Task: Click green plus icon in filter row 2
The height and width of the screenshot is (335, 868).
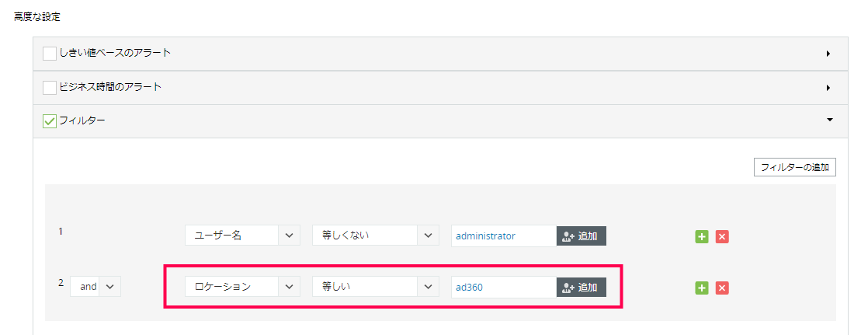Action: pyautogui.click(x=701, y=288)
